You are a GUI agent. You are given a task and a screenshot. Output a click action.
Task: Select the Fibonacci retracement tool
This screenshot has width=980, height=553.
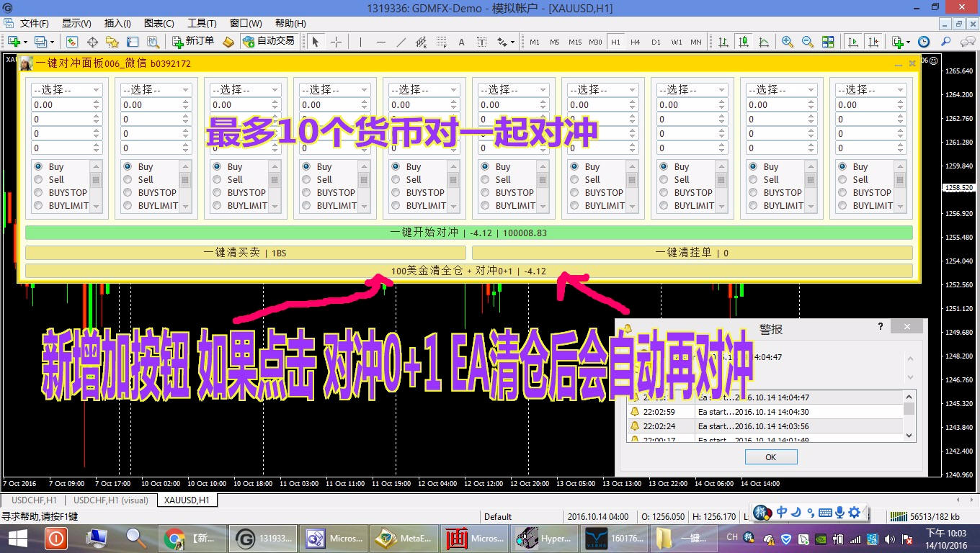click(x=441, y=42)
